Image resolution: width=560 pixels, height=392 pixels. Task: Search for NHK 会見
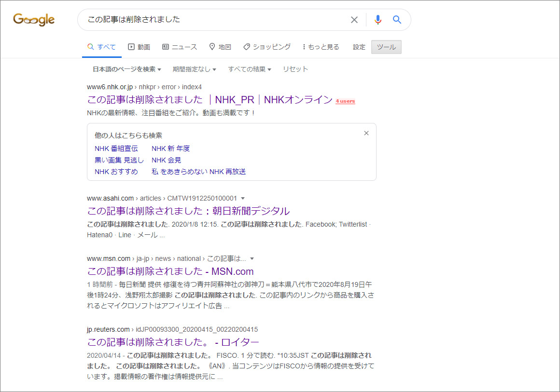pyautogui.click(x=166, y=160)
